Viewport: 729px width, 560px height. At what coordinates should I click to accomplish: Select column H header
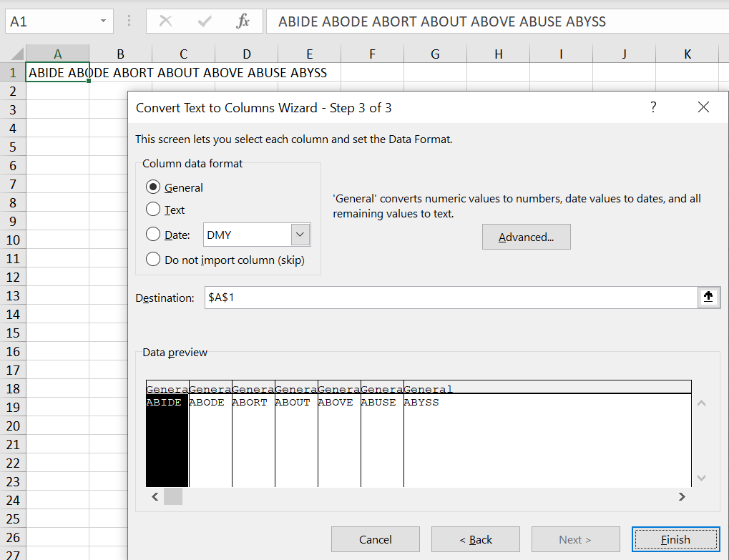(499, 54)
